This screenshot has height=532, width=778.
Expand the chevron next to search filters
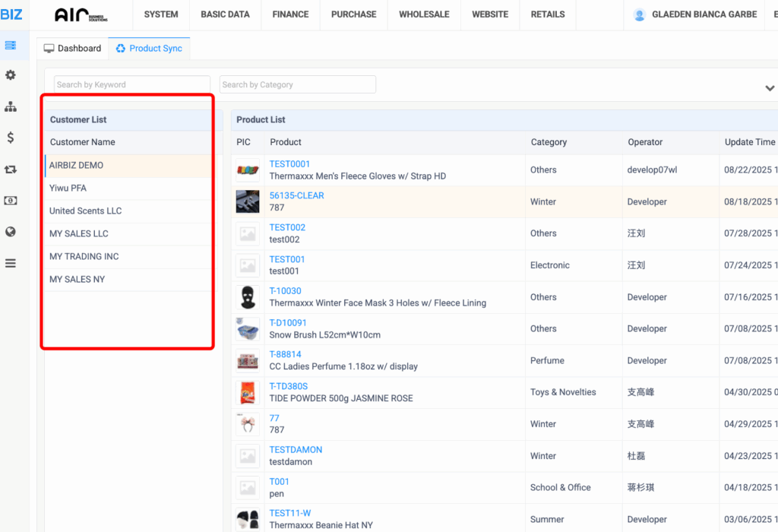click(770, 88)
